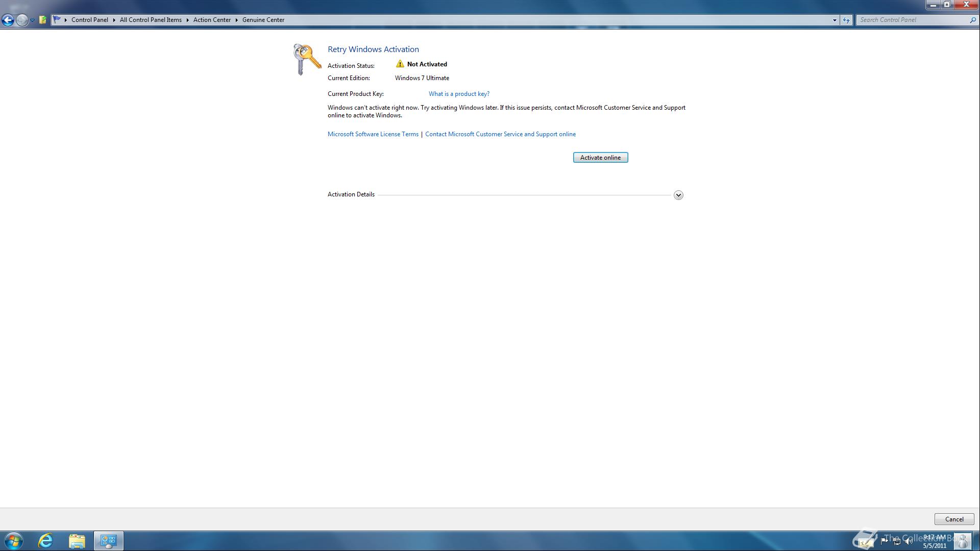Screen dimensions: 980x551
Task: Click the volume speaker tray icon
Action: point(909,541)
